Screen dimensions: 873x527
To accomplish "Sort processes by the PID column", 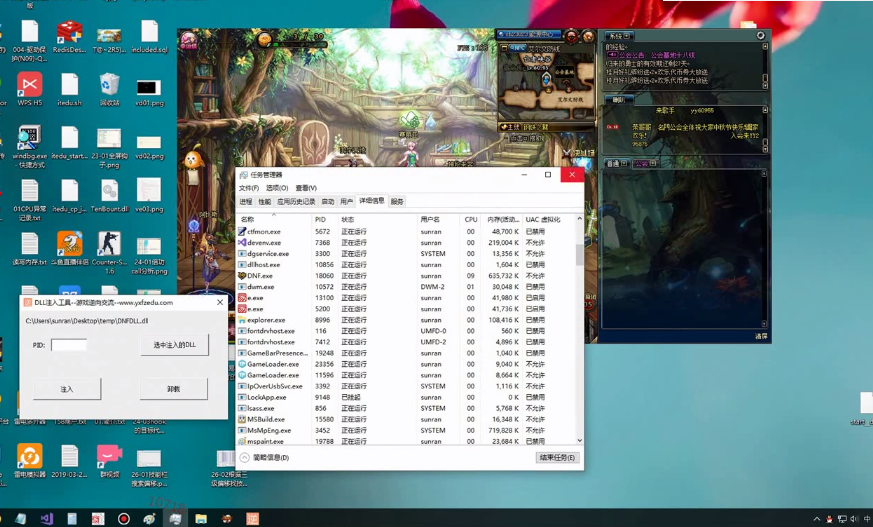I will [320, 219].
